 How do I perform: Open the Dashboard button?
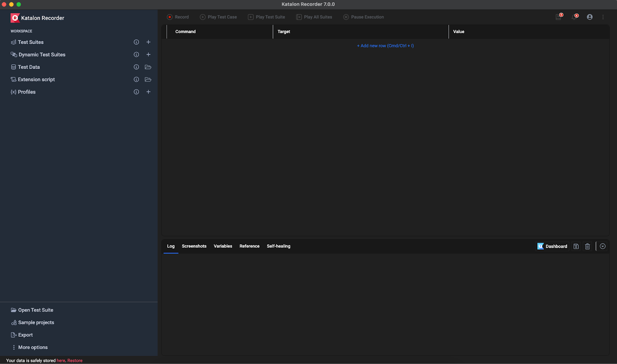click(x=553, y=247)
